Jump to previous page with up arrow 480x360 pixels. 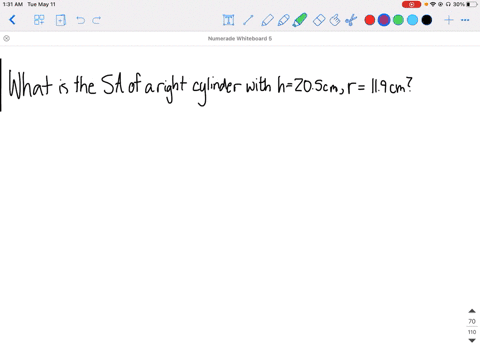(472, 311)
